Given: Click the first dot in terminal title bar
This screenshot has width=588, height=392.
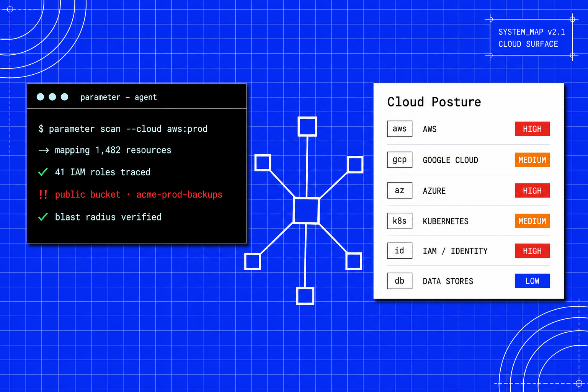Looking at the screenshot, I should 40,97.
